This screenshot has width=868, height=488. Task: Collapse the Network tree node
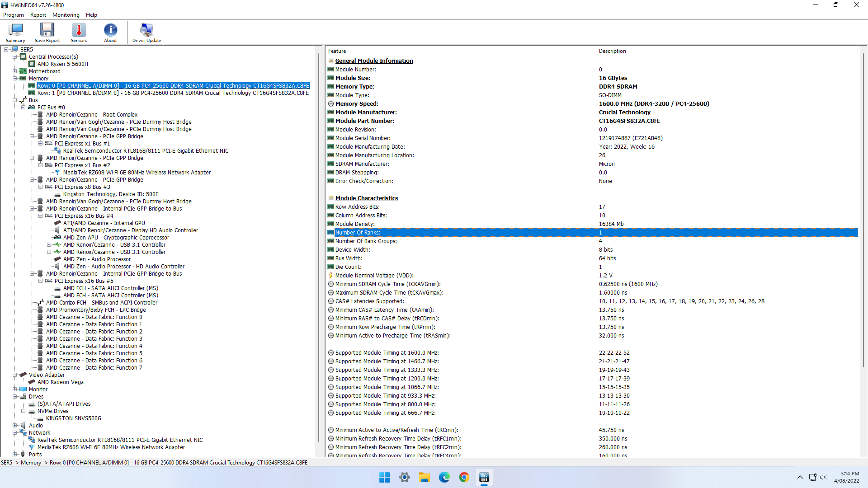coord(15,433)
